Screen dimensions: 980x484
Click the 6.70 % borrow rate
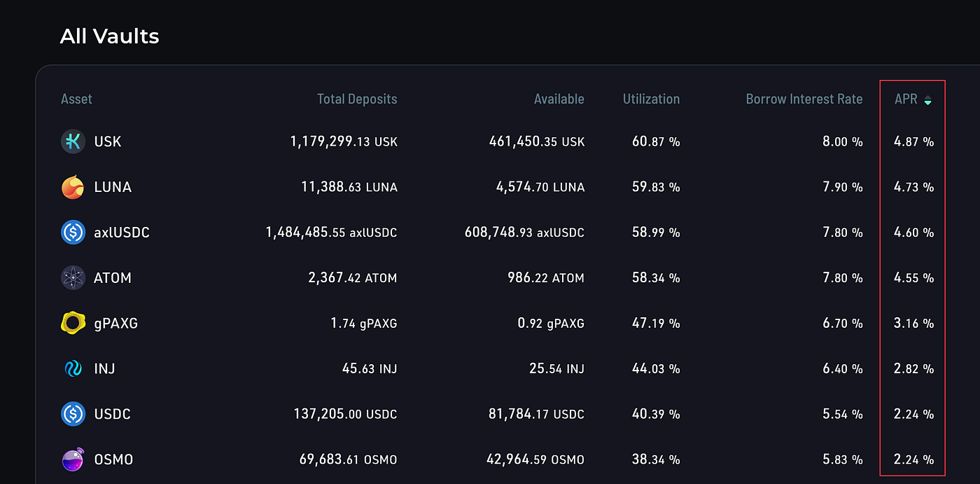click(x=843, y=324)
